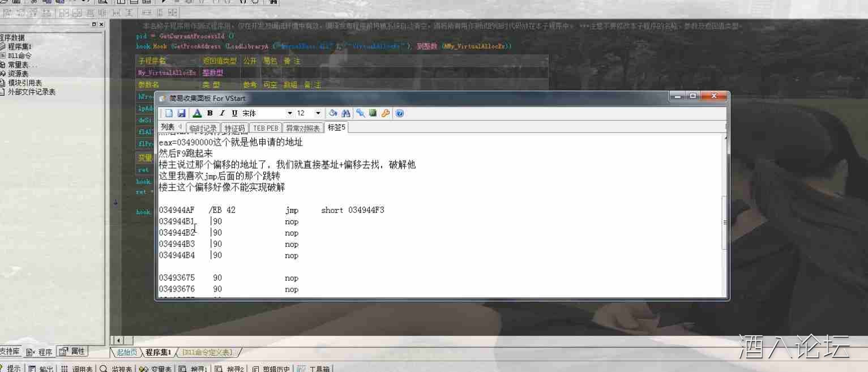Open help via the question mark icon
Screen dimensions: 868x372
click(x=400, y=113)
